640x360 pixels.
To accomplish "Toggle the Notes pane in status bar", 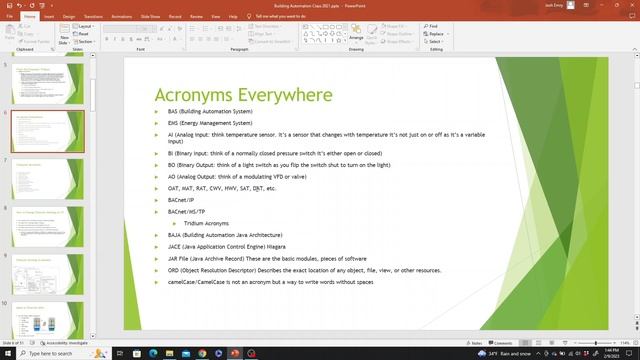I will (x=474, y=343).
